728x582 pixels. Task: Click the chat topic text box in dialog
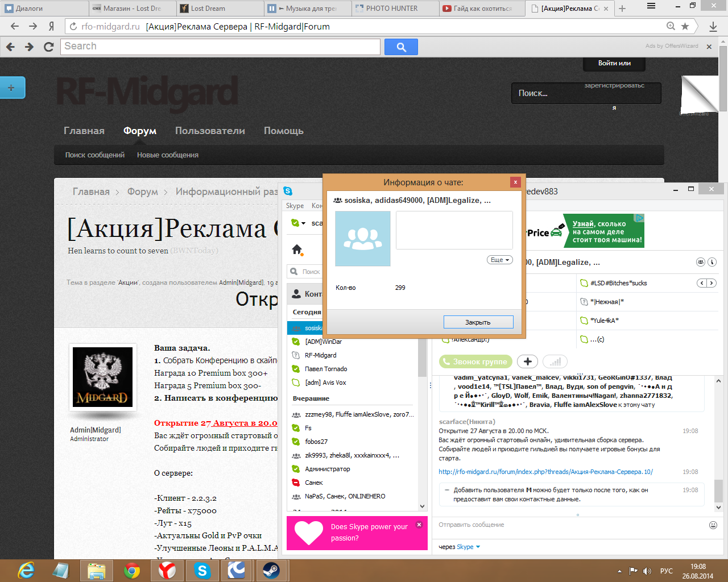point(454,230)
